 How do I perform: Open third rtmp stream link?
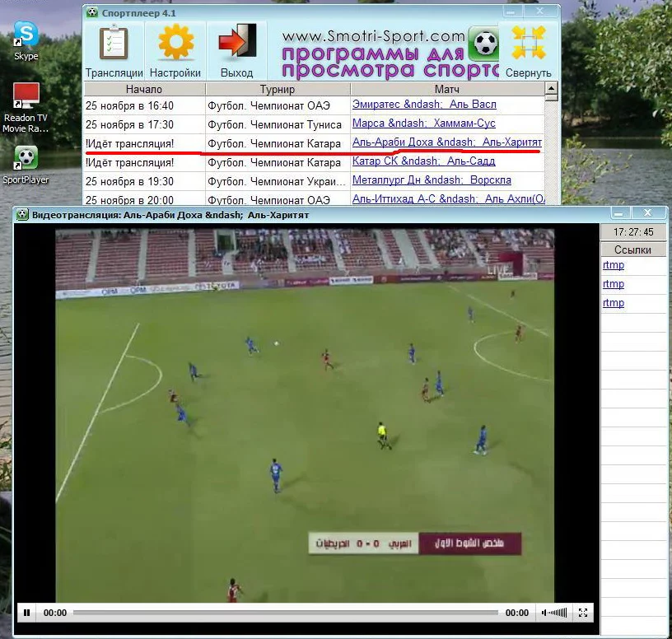[614, 302]
